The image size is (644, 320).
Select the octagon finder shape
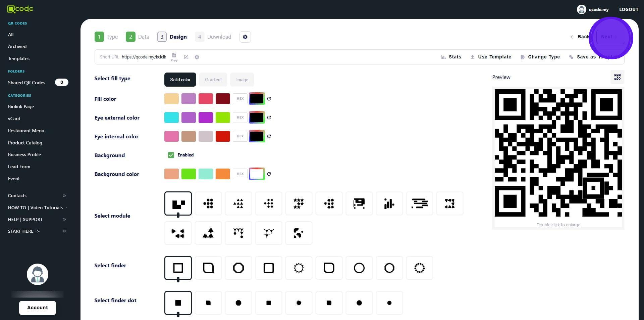(x=238, y=268)
